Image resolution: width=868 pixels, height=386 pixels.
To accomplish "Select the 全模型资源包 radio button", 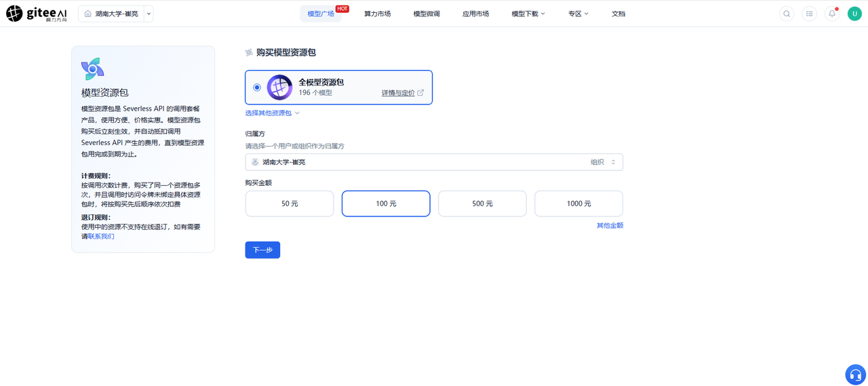I will tap(257, 88).
